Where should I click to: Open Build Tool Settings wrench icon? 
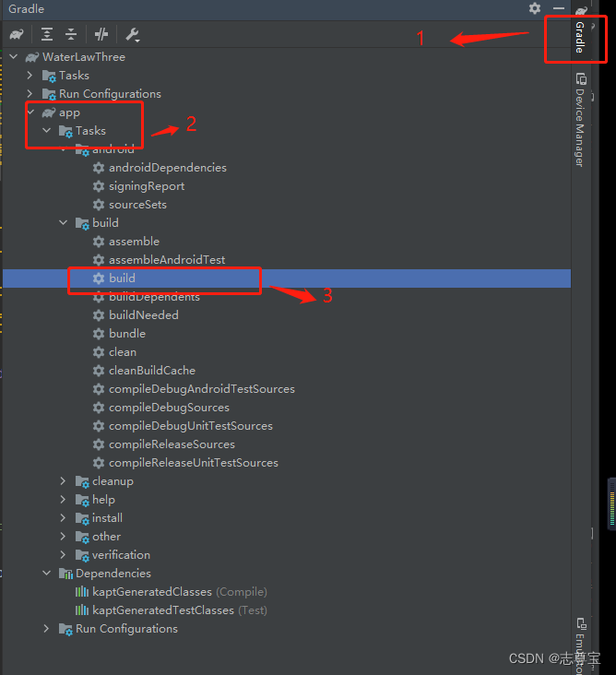point(133,34)
